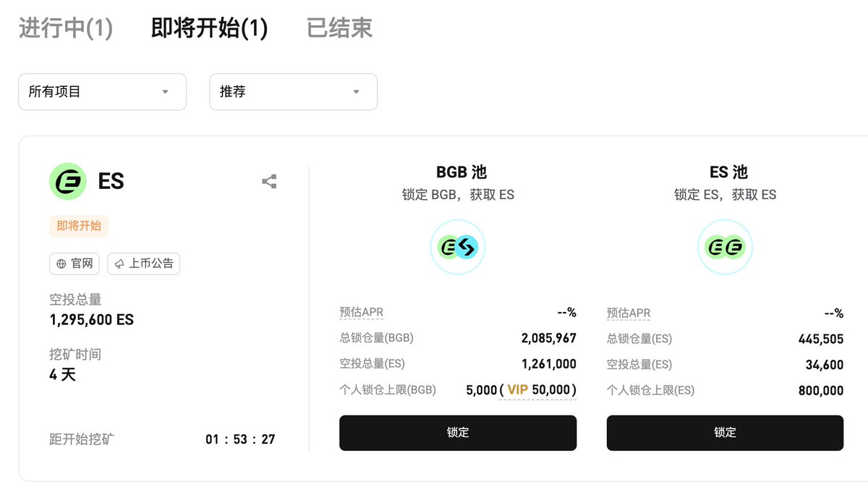Click 预估APR label in BGB pool
Screen dimensions: 868x493
[361, 313]
